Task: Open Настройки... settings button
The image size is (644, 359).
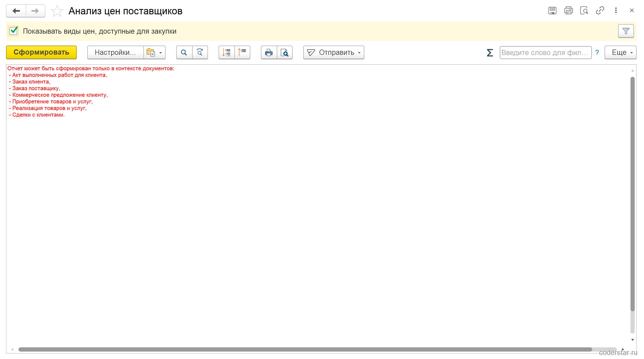Action: (x=116, y=52)
